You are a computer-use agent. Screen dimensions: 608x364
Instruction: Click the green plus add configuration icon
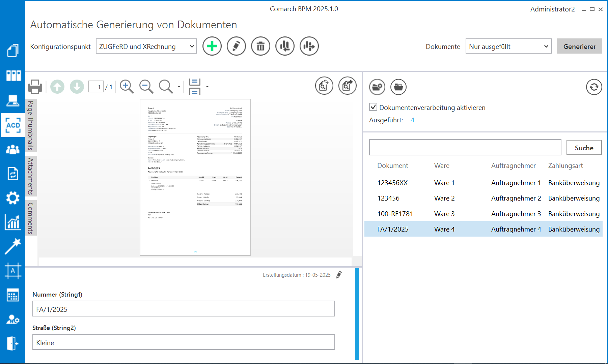pos(212,46)
